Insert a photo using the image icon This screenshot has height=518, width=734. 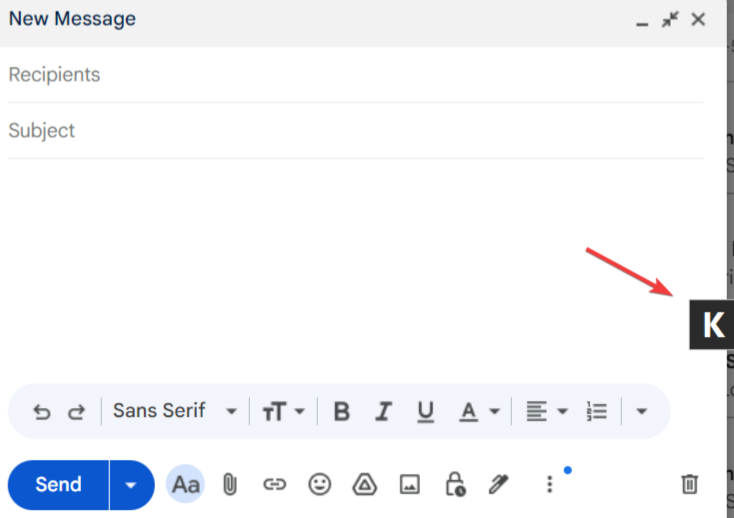(x=409, y=485)
